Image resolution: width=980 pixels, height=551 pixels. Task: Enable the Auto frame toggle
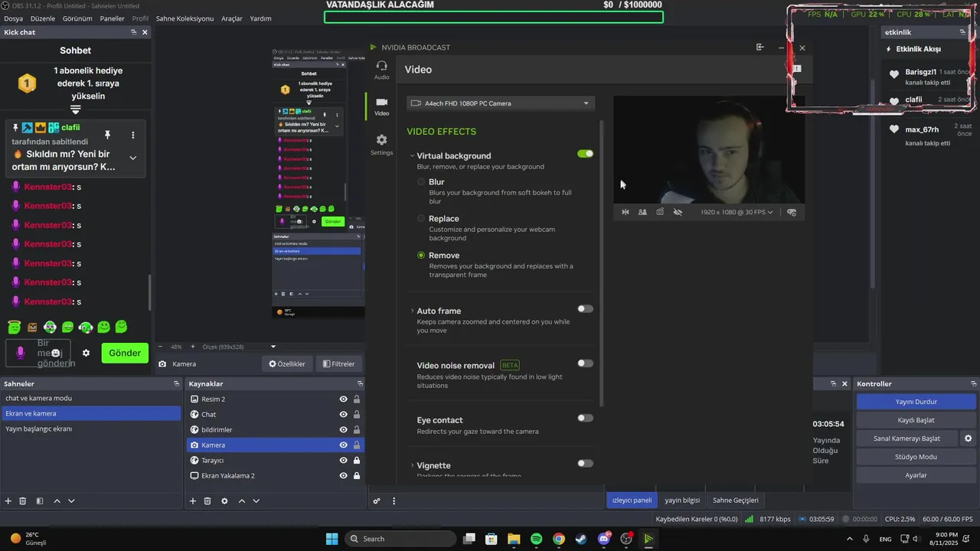click(x=585, y=309)
